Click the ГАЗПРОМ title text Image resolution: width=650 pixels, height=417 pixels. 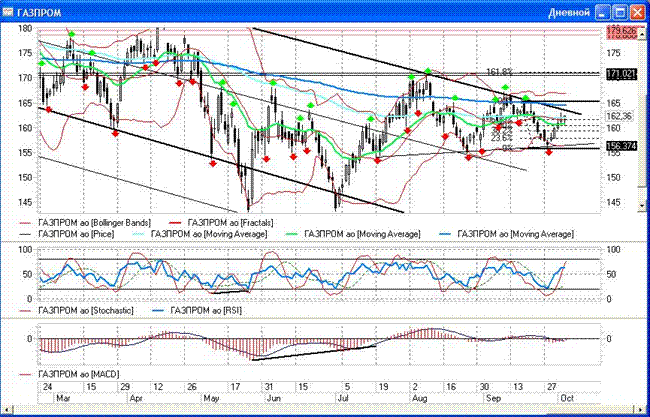39,13
